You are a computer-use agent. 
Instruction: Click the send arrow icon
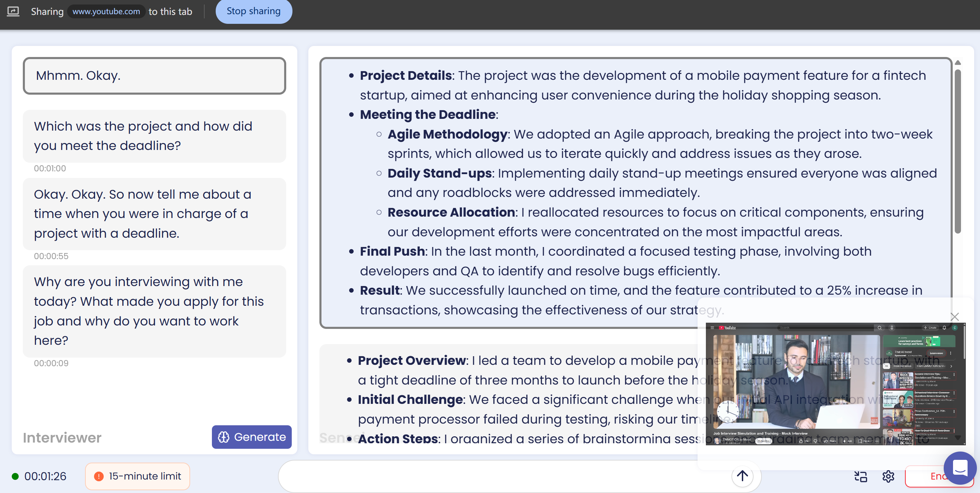point(742,476)
